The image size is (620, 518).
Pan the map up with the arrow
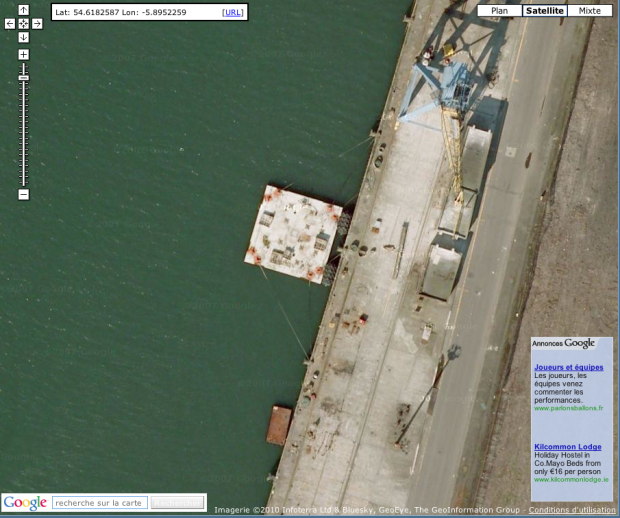click(x=23, y=10)
